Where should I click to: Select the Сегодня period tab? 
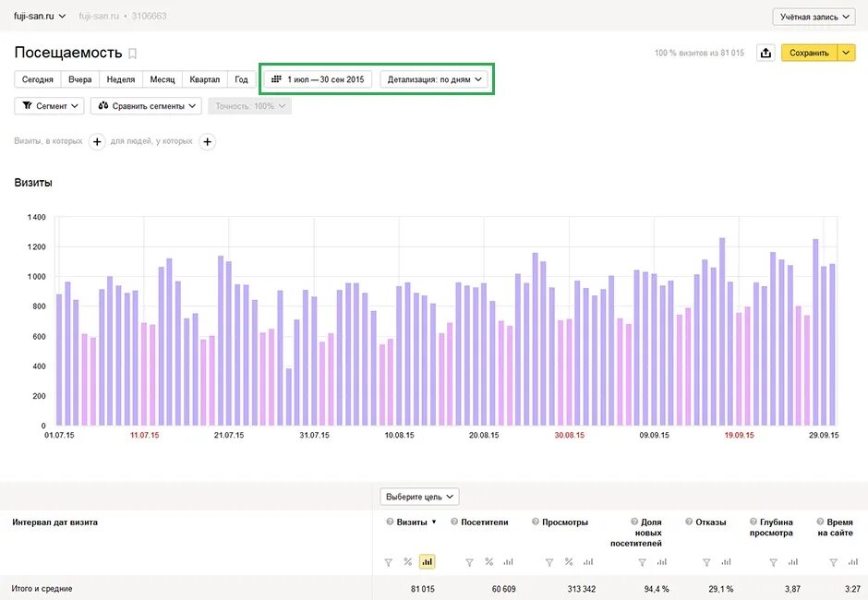[x=38, y=79]
